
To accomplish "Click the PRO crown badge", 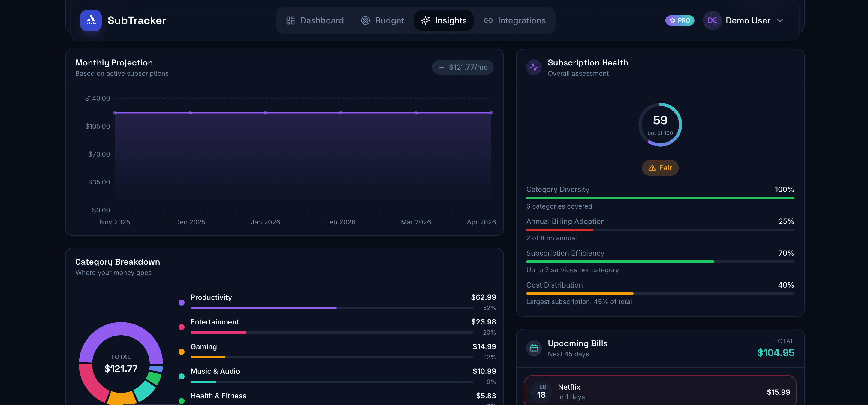I will pos(680,20).
